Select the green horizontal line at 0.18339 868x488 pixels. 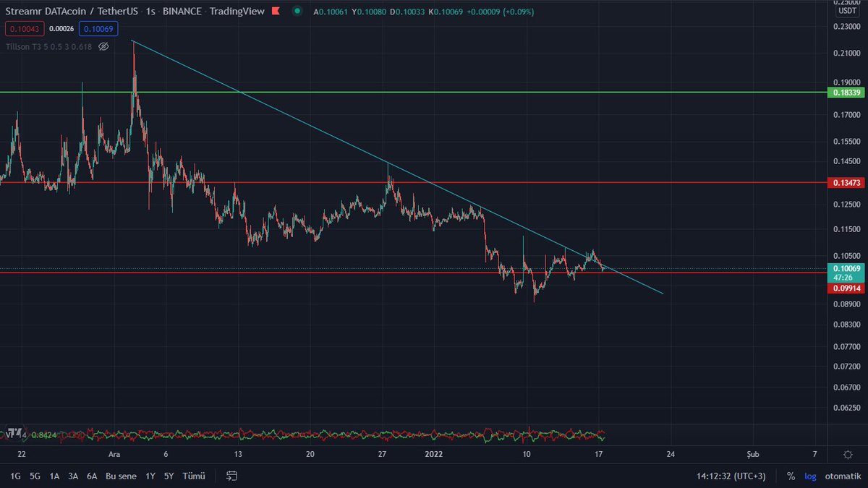coord(412,92)
